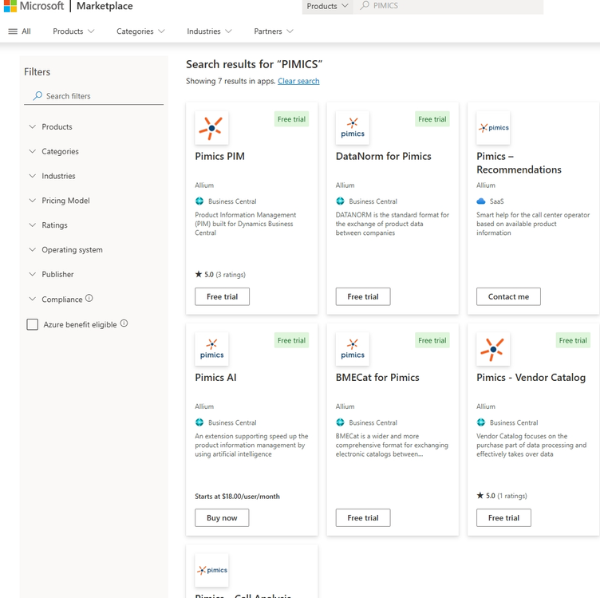Click the Pimics PIM app logo
This screenshot has width=600, height=598.
coord(211,128)
